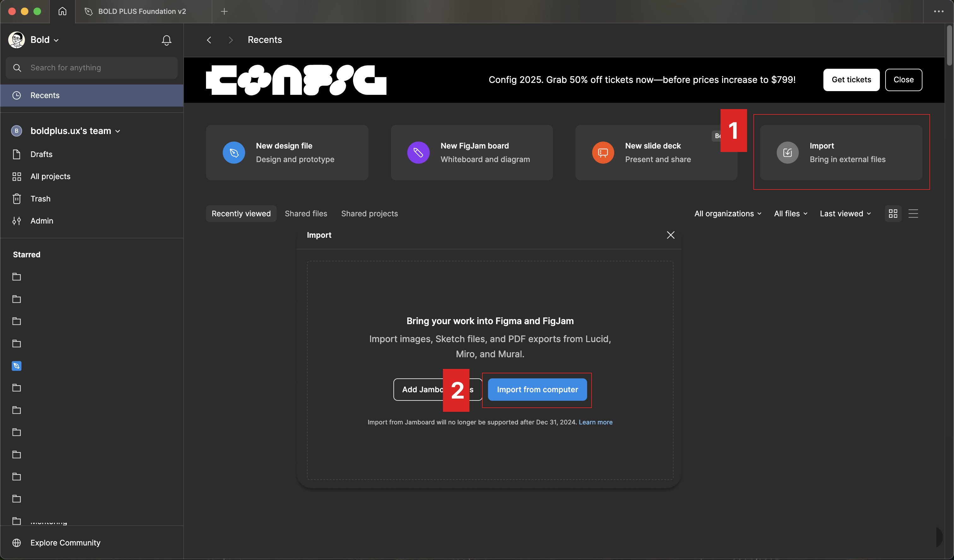Create a New FigJam board
954x560 pixels.
(x=472, y=153)
